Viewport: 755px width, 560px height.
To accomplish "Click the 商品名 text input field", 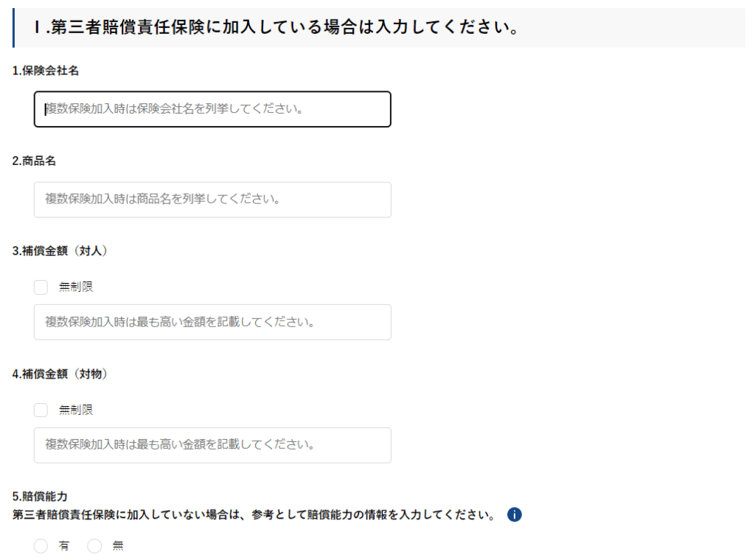I will click(x=212, y=200).
